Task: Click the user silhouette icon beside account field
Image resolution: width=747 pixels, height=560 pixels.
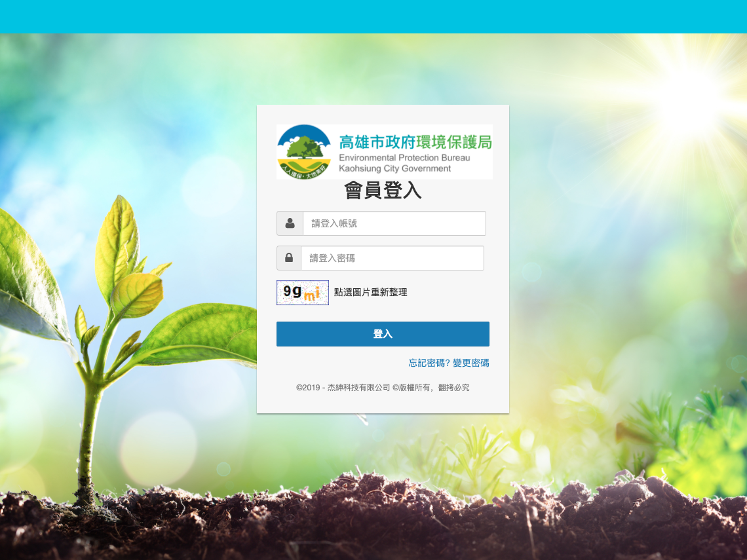Action: point(290,223)
